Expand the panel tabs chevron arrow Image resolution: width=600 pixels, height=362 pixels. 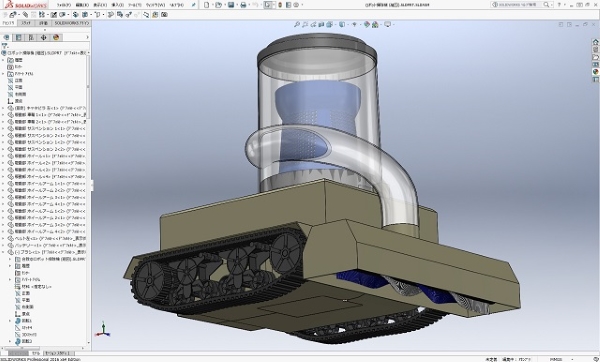point(87,38)
